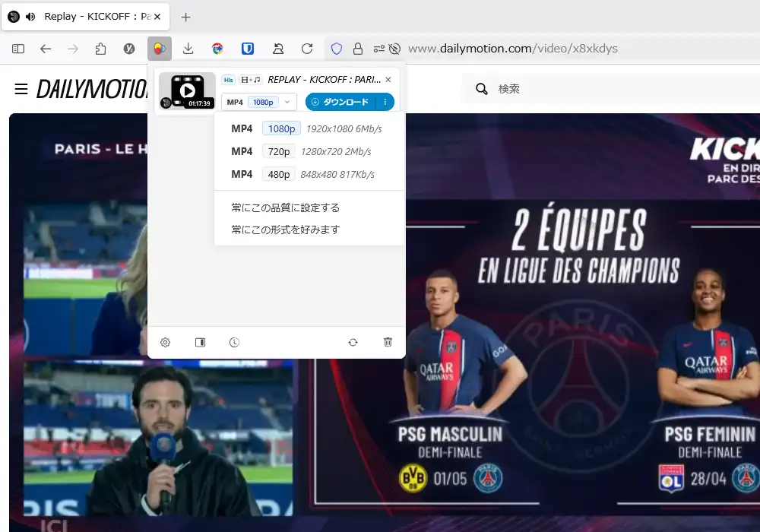Open DownloadHelper settings gear
The height and width of the screenshot is (532, 760).
[x=165, y=343]
